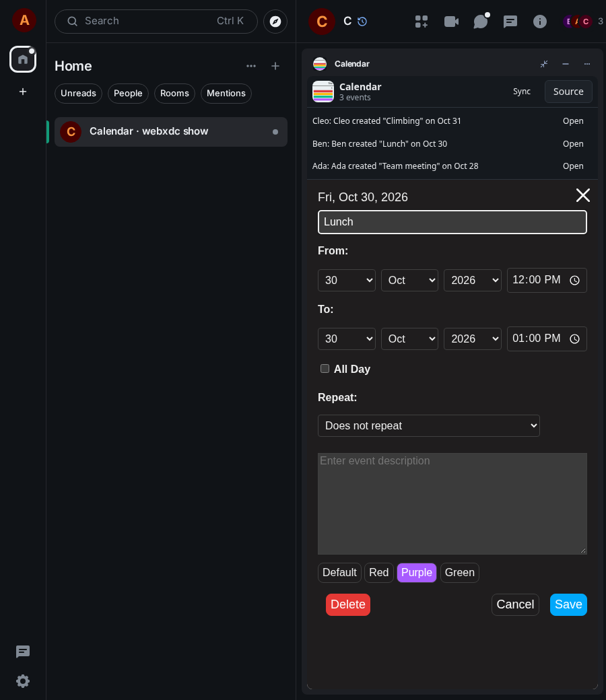Select the Green event color
This screenshot has width=606, height=700.
(459, 573)
